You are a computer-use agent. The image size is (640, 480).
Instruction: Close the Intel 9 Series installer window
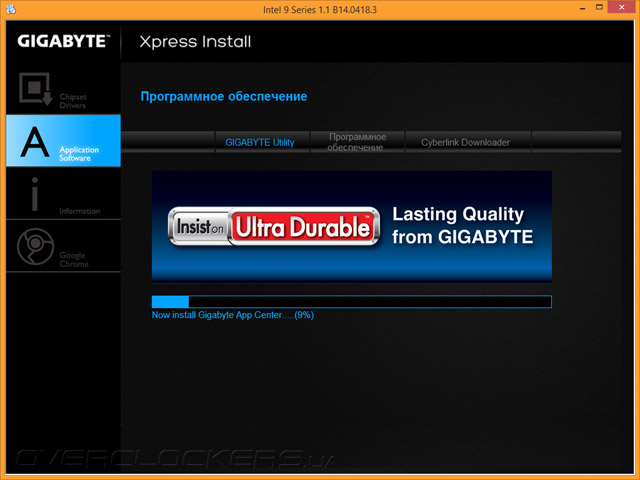622,7
